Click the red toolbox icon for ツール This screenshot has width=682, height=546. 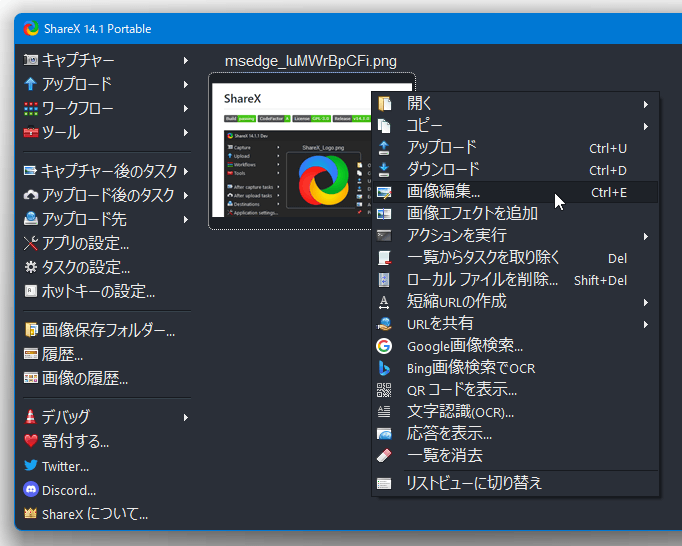[x=31, y=132]
